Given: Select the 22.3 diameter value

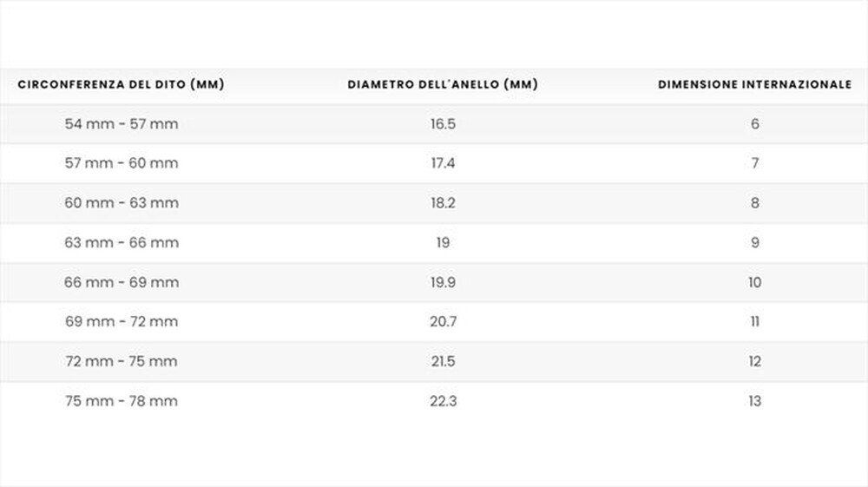Looking at the screenshot, I should [x=443, y=401].
